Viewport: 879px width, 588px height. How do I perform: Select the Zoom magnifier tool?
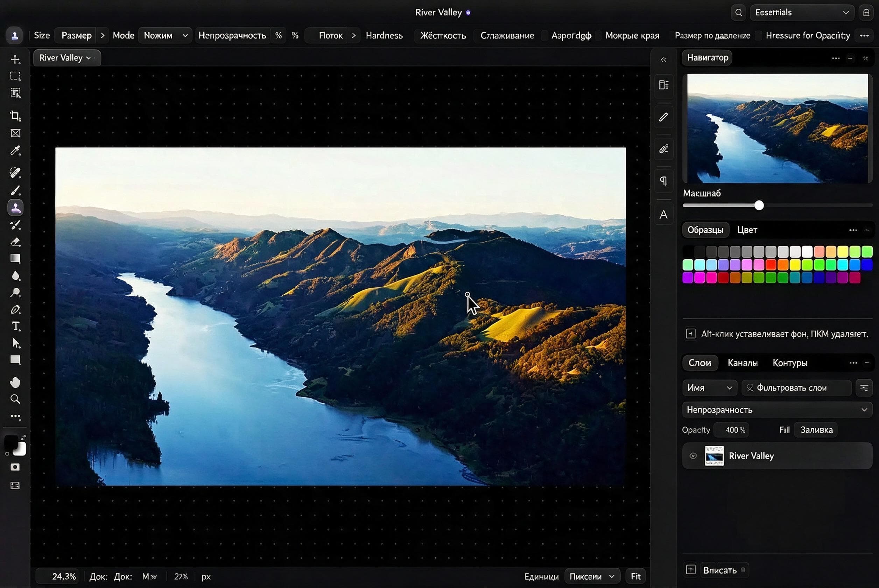click(x=15, y=399)
